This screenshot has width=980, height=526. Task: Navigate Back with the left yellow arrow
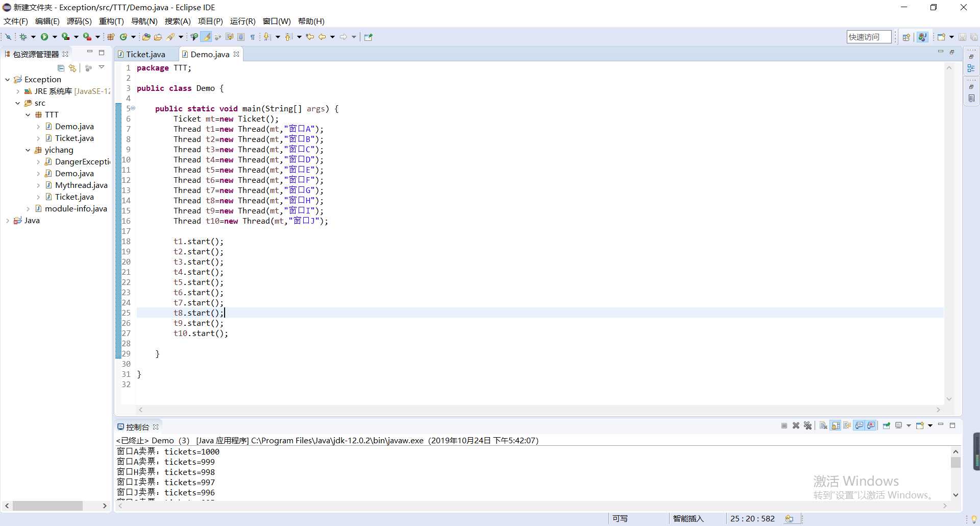pyautogui.click(x=322, y=37)
